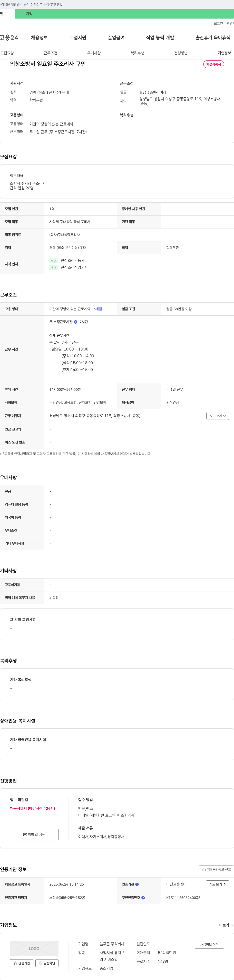Click the 퇴직연금 value cell
This screenshot has width=234, height=980.
pyautogui.click(x=173, y=402)
